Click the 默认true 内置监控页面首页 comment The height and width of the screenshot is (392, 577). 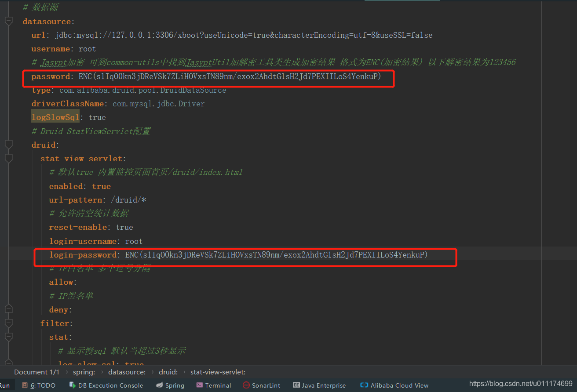146,172
